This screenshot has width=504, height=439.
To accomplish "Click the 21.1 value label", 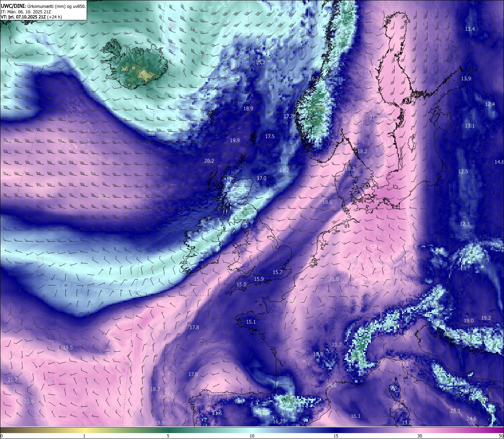I will coord(374,118).
